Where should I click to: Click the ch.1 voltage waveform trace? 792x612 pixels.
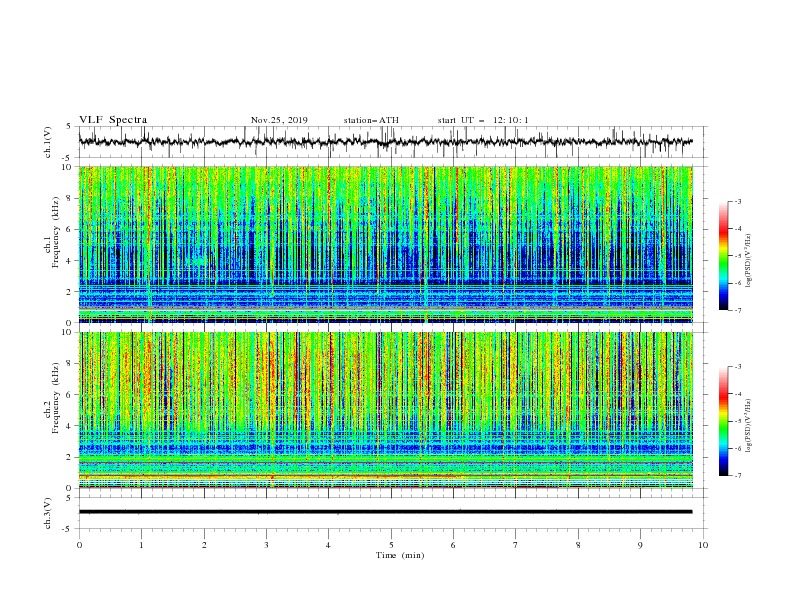[x=385, y=142]
